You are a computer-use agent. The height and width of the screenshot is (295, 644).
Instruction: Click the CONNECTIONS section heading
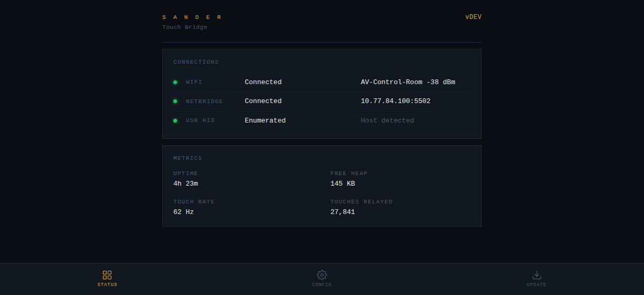(x=196, y=62)
